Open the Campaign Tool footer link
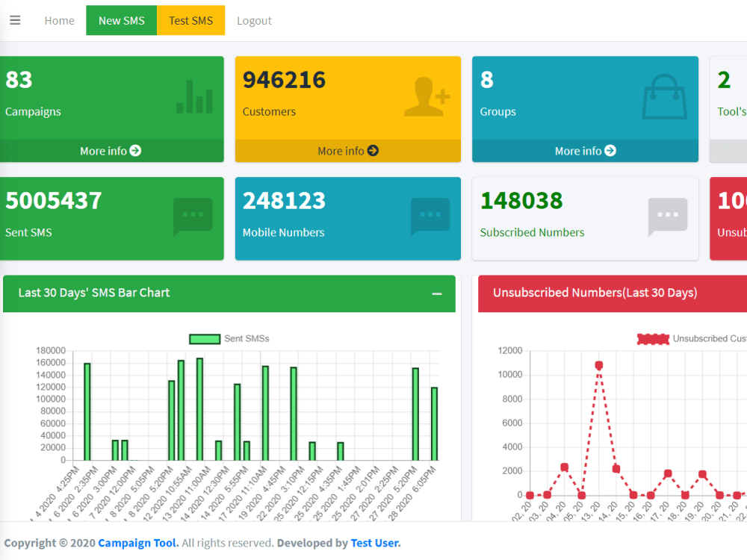This screenshot has height=560, width=747. point(138,543)
